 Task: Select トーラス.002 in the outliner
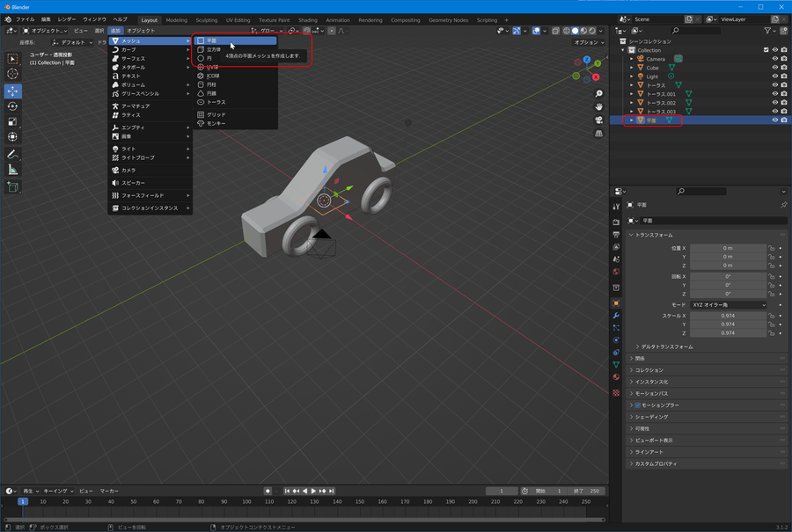(661, 103)
